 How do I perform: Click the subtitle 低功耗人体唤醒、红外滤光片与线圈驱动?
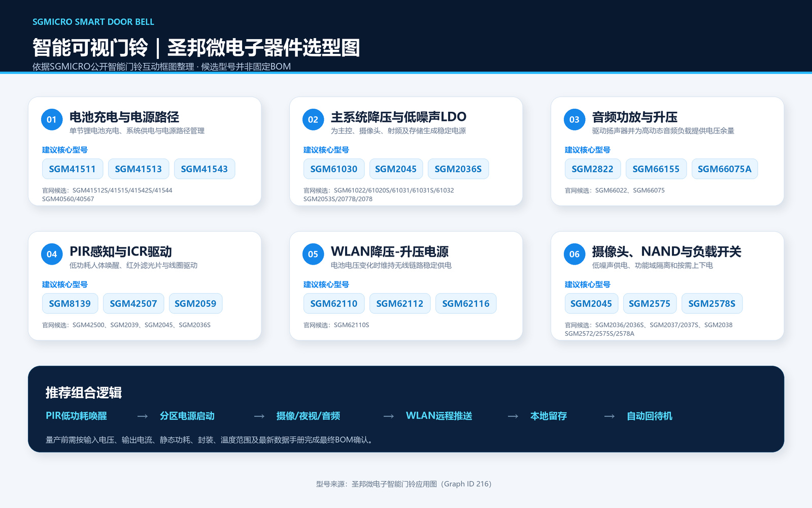click(133, 266)
